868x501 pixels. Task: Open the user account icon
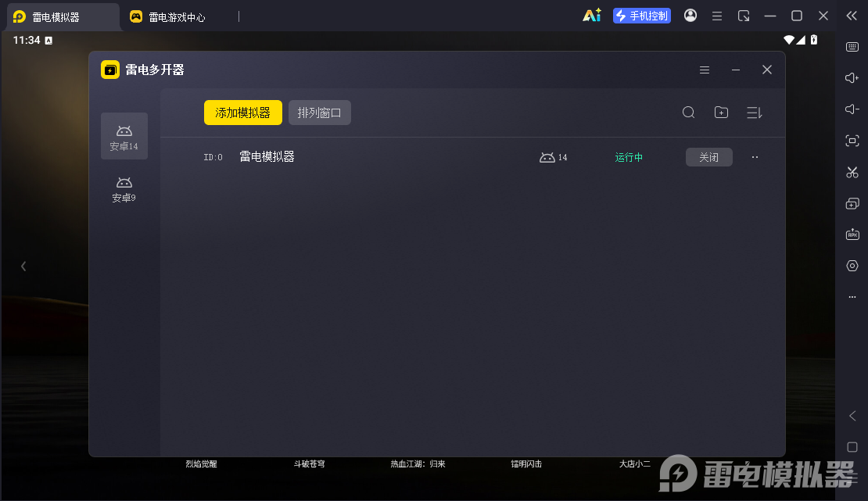point(690,16)
